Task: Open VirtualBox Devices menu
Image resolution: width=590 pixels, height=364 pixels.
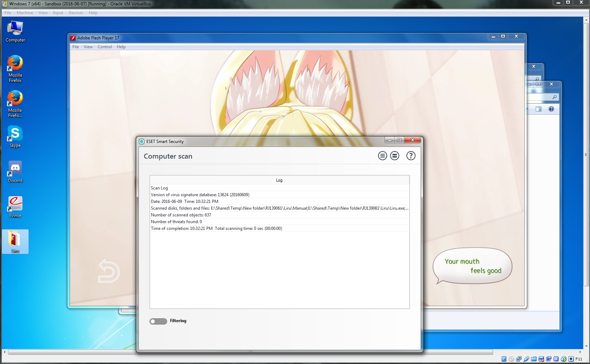Action: pyautogui.click(x=76, y=13)
